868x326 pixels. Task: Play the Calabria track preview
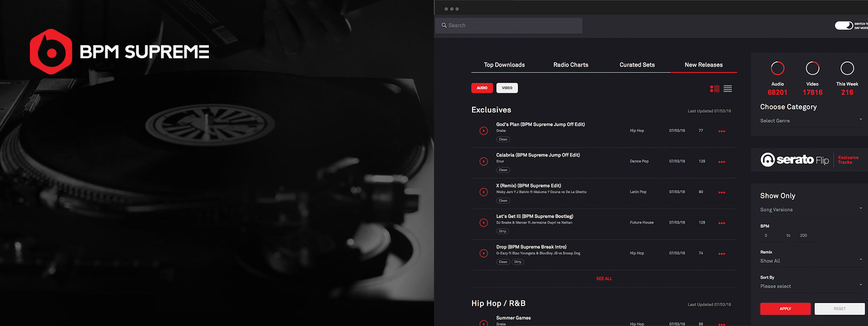pyautogui.click(x=483, y=161)
